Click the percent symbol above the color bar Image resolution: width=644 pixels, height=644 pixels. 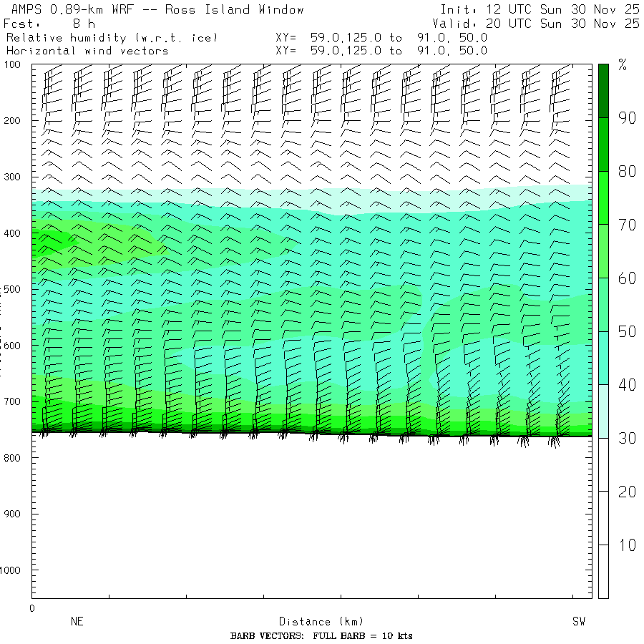click(x=623, y=67)
